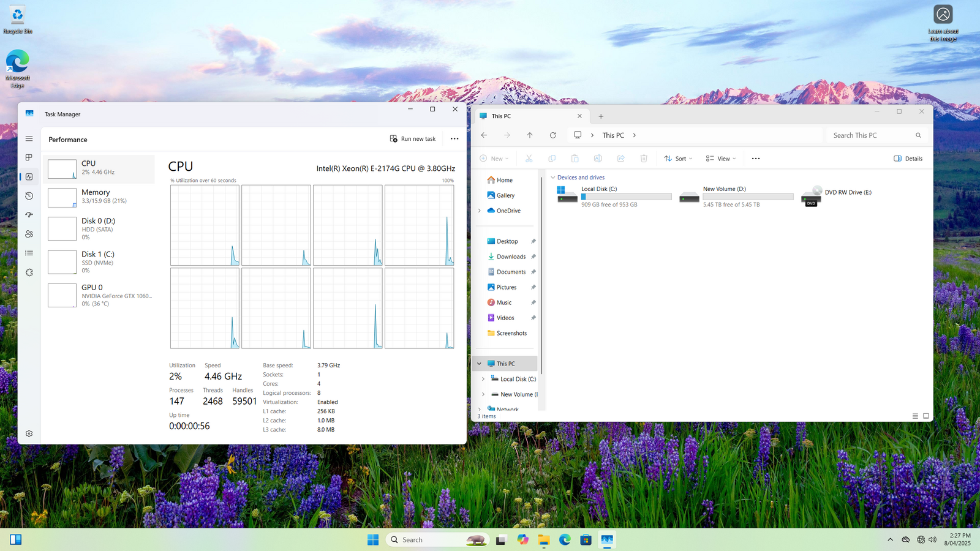Screen dimensions: 980x551
Task: Toggle the Details pane in File Explorer
Action: click(x=908, y=159)
